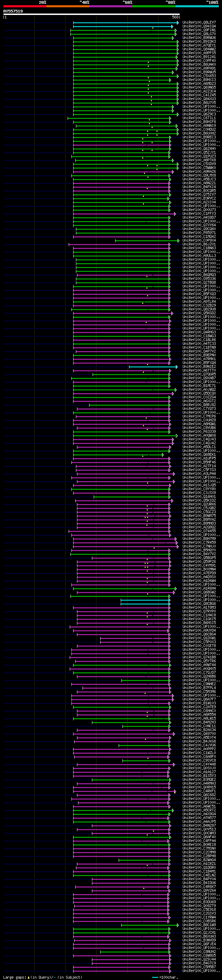
Task: Open hit UniRef100_B9NIE2
Action: pos(199,367)
